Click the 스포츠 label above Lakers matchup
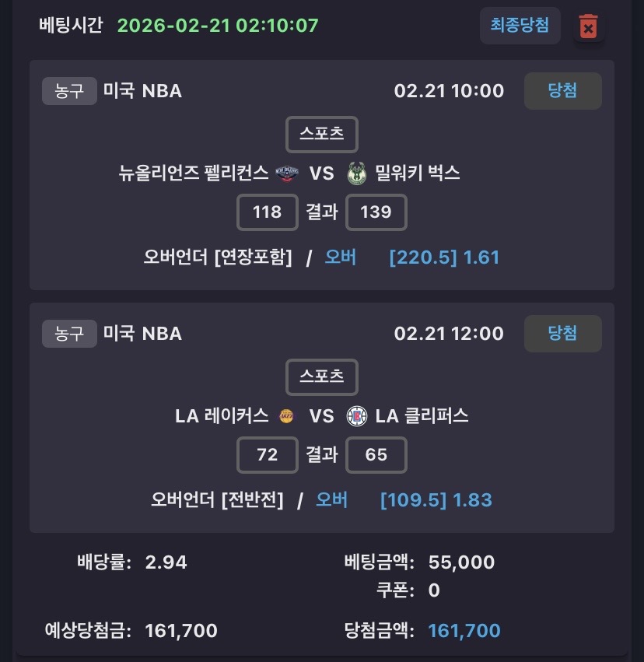 click(321, 377)
